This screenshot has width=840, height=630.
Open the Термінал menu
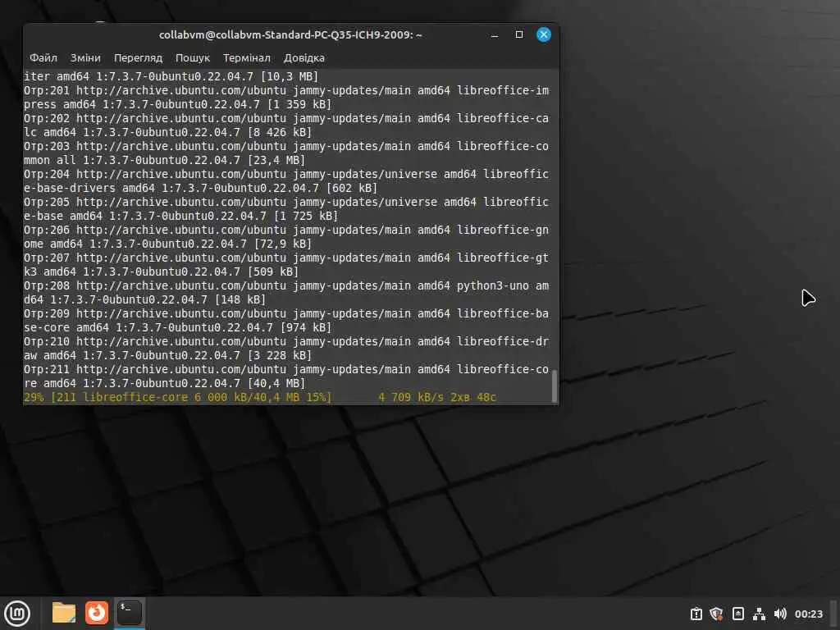tap(246, 58)
